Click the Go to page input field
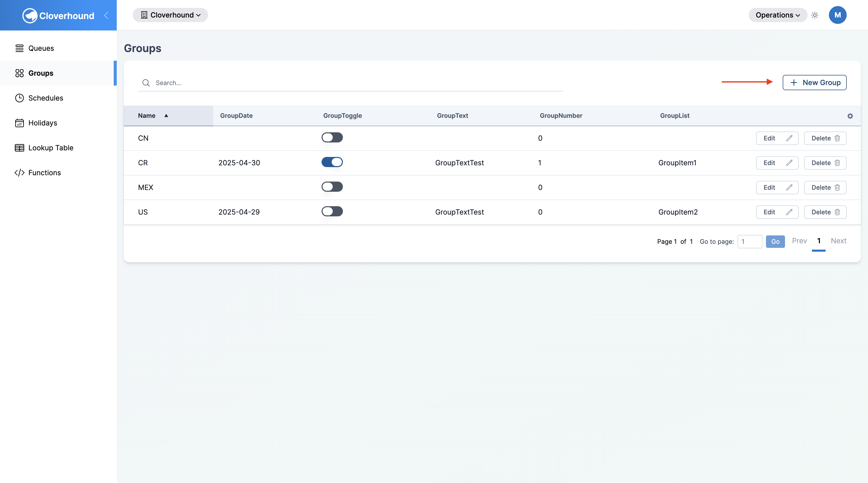Image resolution: width=868 pixels, height=483 pixels. click(x=750, y=242)
